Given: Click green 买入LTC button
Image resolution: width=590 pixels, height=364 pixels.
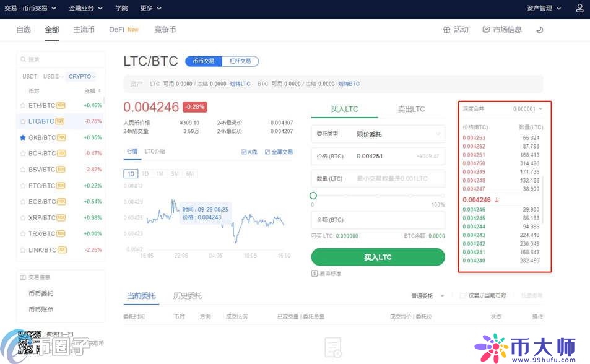Looking at the screenshot, I should 378,257.
